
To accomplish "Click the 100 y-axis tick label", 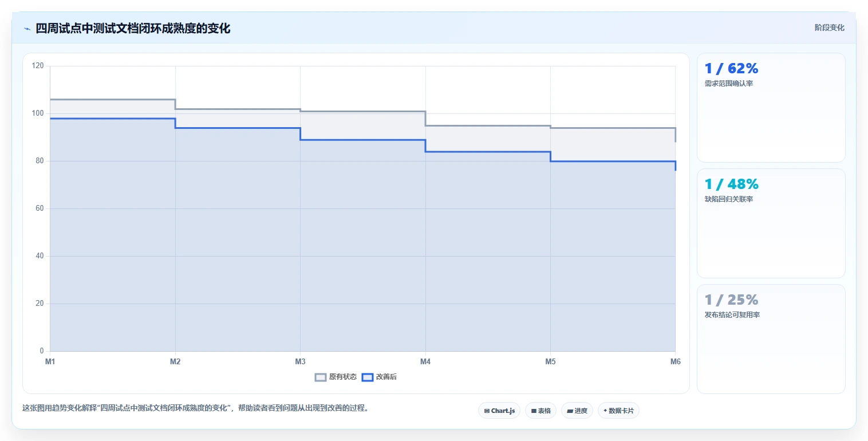I will click(38, 113).
